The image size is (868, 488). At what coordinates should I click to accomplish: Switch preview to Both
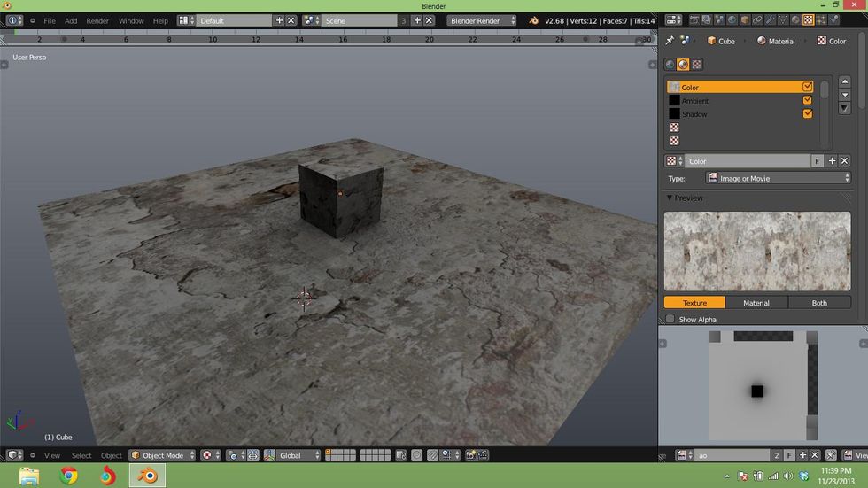pyautogui.click(x=819, y=303)
